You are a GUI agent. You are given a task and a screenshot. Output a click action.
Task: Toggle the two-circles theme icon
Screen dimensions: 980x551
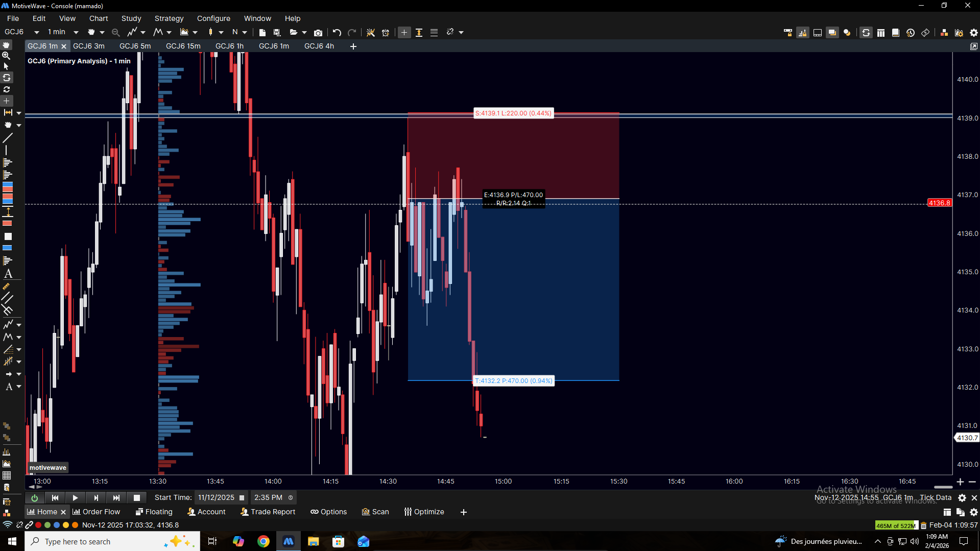tap(847, 33)
